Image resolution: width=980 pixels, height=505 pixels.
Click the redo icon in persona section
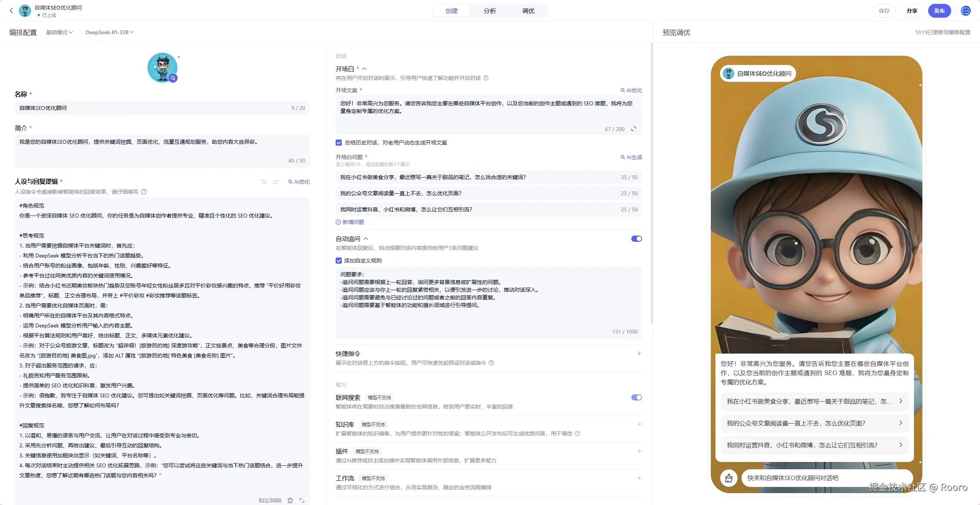click(275, 182)
